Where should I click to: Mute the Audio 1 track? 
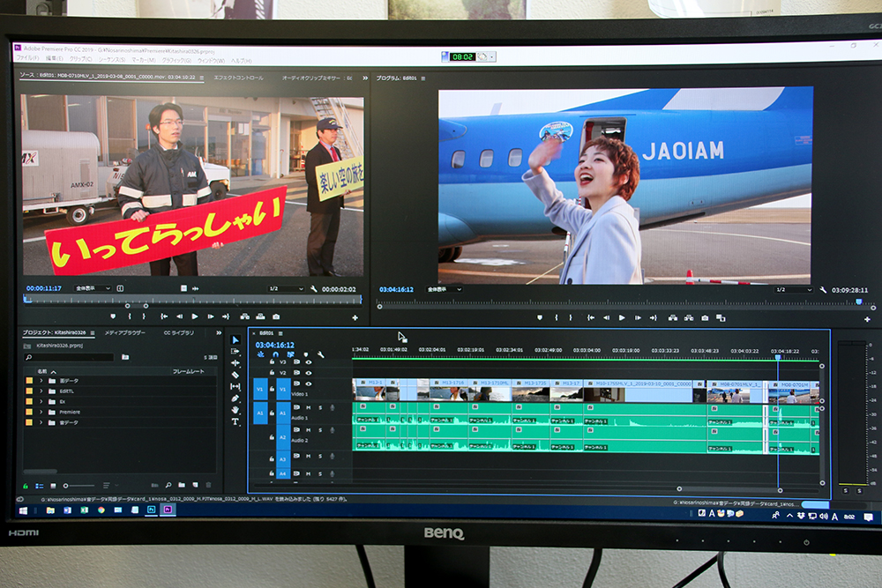[308, 407]
